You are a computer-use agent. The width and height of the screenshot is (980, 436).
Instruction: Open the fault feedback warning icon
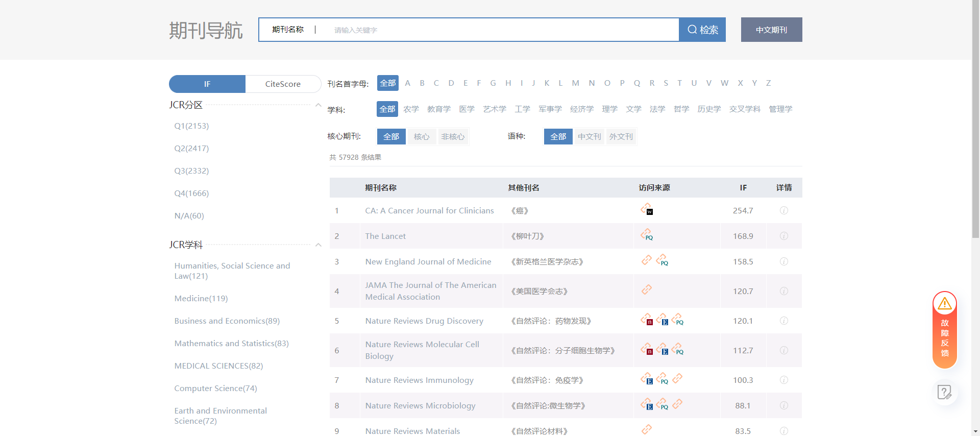coord(944,304)
